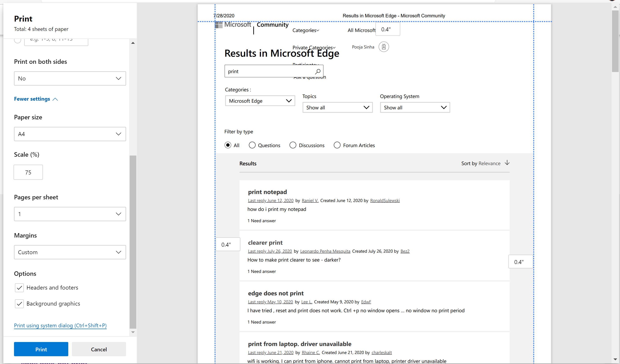Uncheck Headers and footers option
This screenshot has width=620, height=364.
(x=19, y=288)
